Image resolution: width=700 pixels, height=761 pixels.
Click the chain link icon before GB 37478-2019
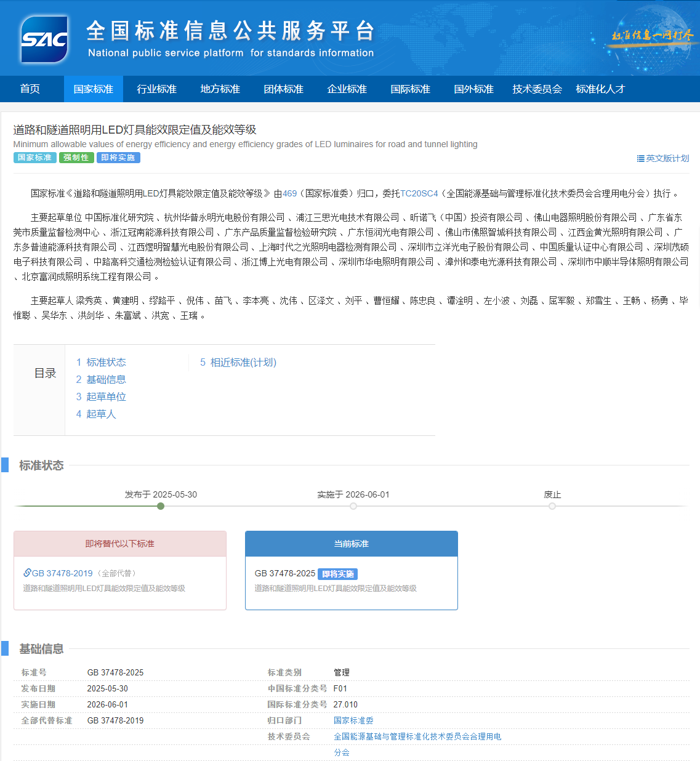27,573
